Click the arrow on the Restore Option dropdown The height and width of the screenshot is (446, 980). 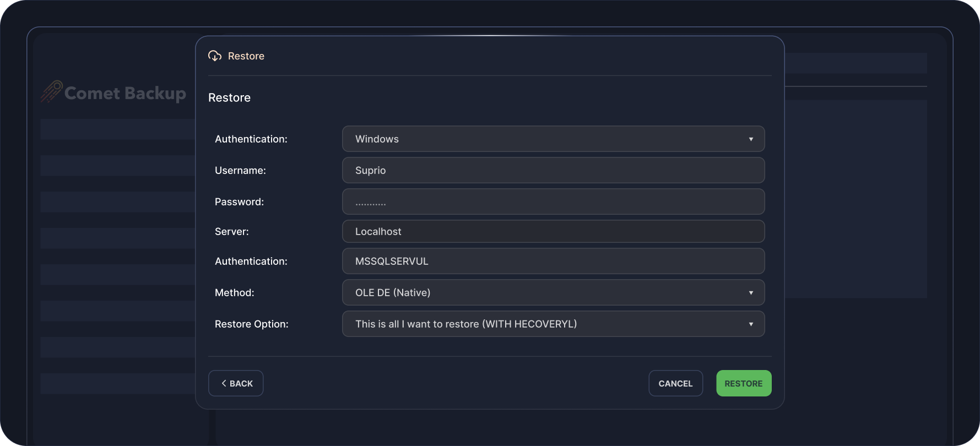pos(750,324)
